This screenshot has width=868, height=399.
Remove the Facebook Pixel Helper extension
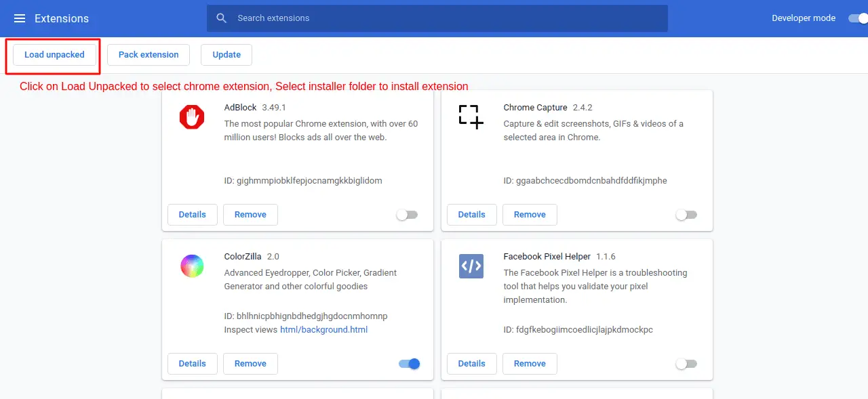coord(530,364)
